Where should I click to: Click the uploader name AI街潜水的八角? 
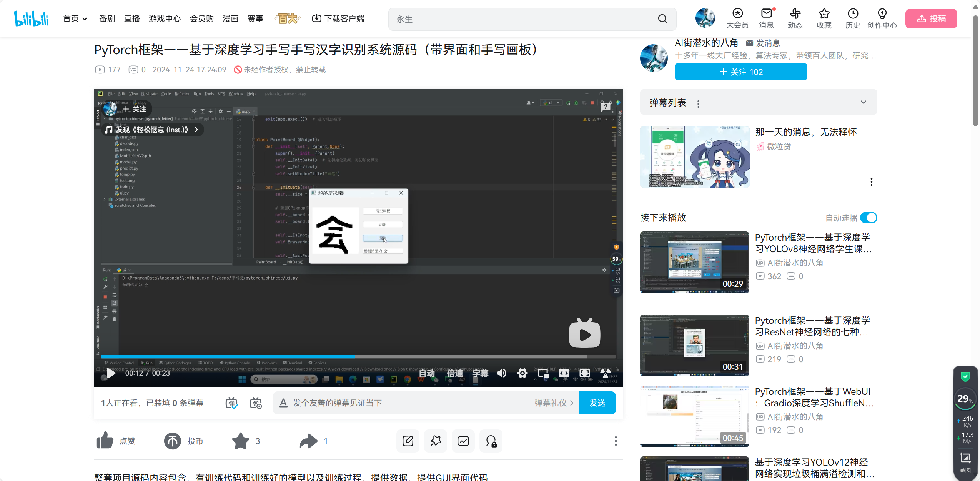coord(706,43)
